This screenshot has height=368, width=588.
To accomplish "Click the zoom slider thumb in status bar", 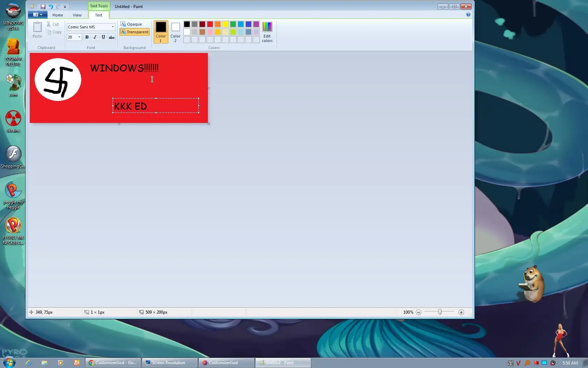I will click(440, 312).
